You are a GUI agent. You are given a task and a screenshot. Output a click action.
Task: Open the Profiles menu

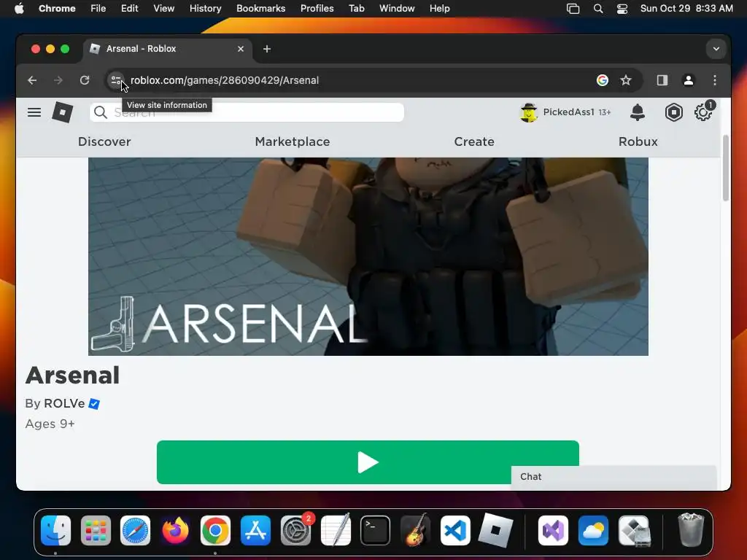point(317,9)
